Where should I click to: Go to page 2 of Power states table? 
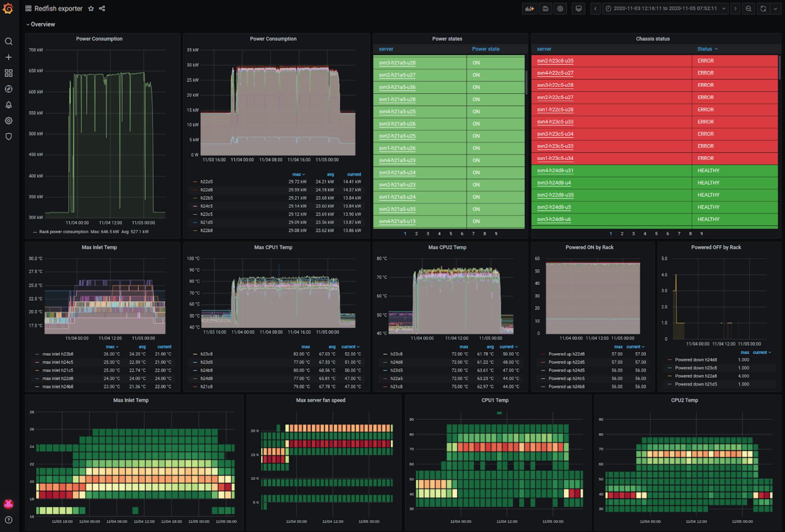(416, 234)
